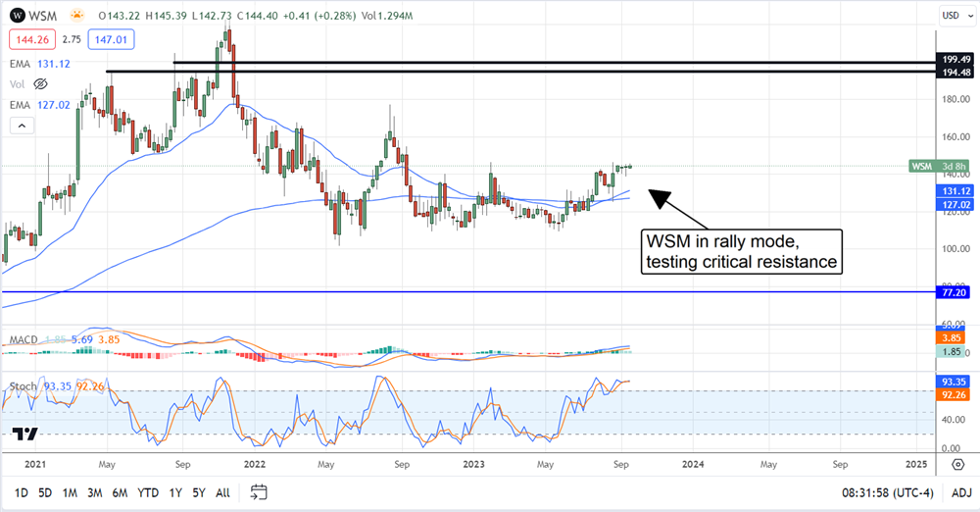Select the 1Y time range
The height and width of the screenshot is (512, 980).
coord(175,493)
